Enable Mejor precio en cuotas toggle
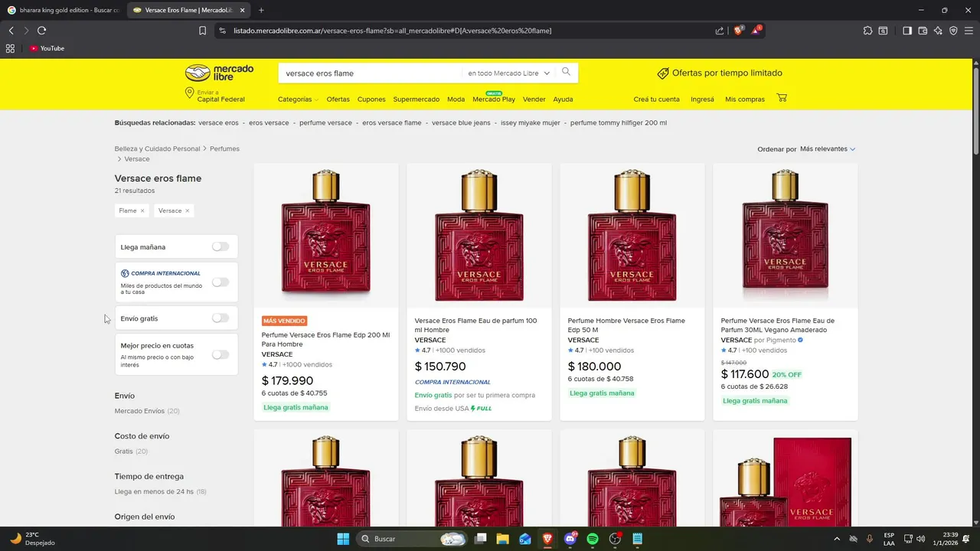 [x=220, y=354]
